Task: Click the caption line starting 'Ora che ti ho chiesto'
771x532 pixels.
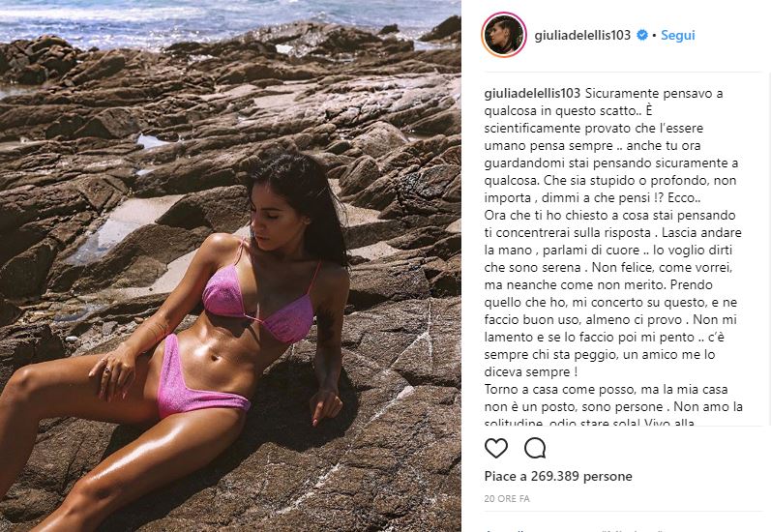Action: click(609, 216)
